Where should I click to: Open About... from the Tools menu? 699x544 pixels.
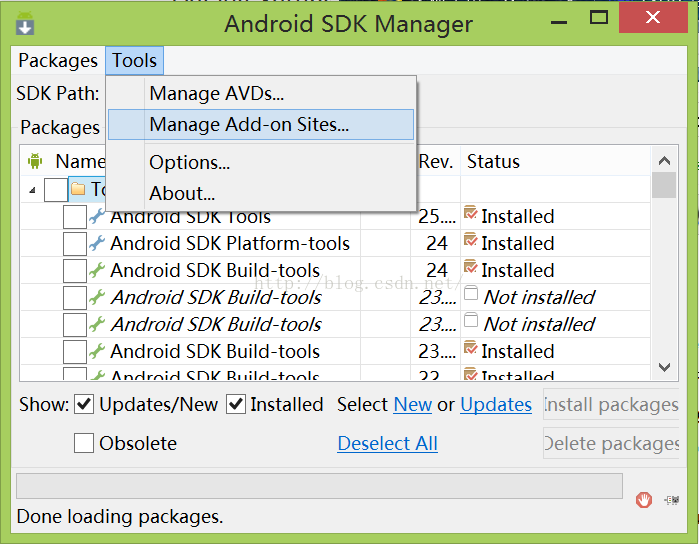click(261, 194)
